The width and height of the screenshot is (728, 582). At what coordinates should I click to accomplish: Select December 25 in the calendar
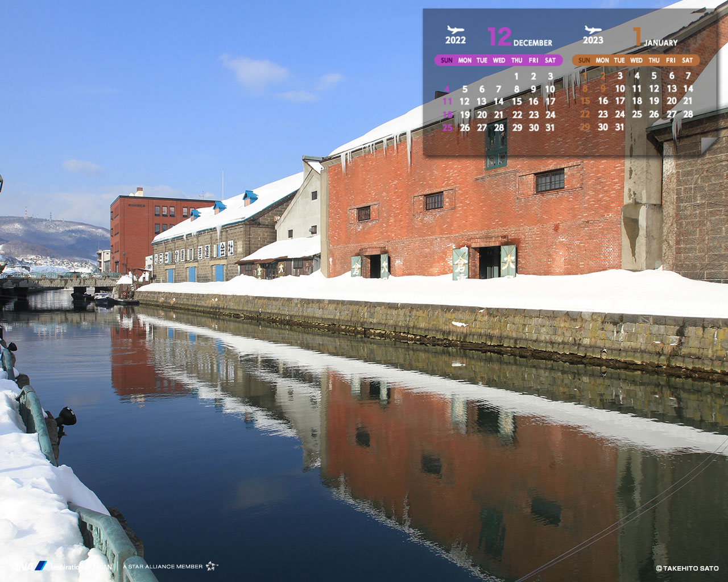447,127
